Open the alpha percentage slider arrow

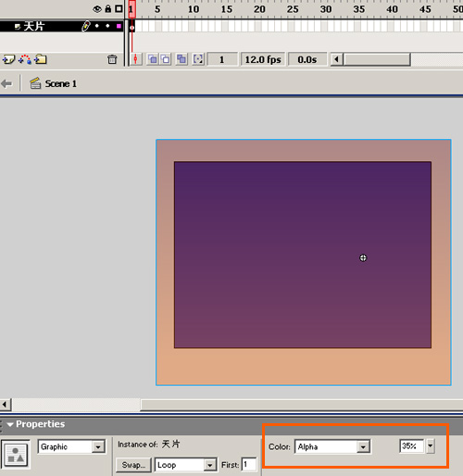(431, 446)
